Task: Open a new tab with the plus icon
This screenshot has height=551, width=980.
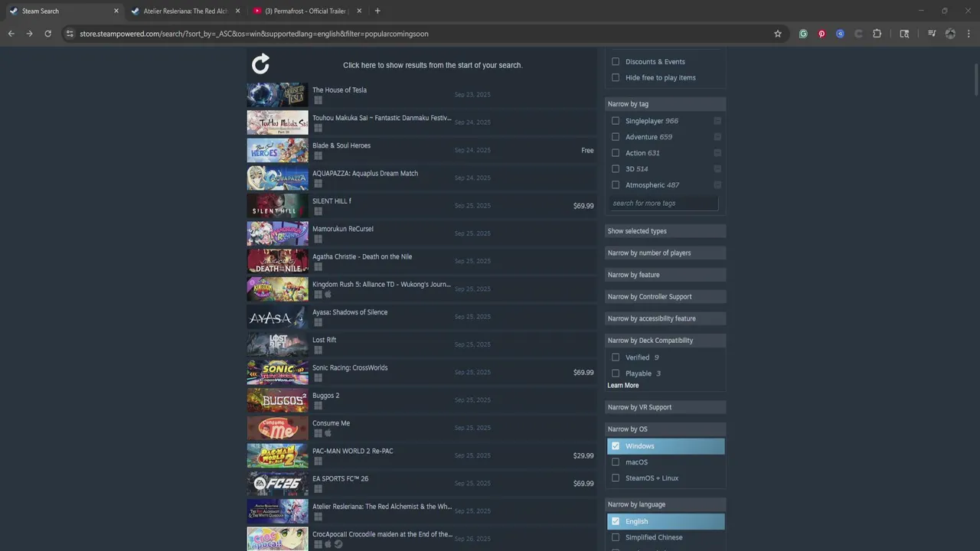Action: coord(377,11)
